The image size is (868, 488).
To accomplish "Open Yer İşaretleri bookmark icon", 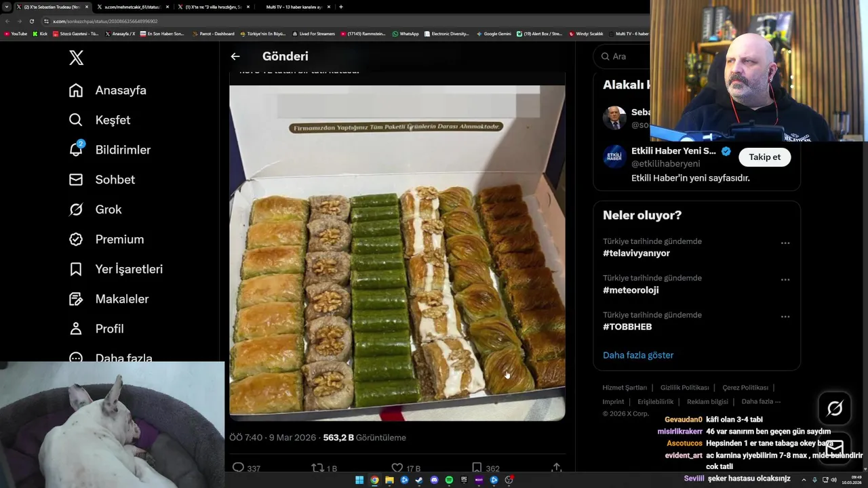I will (76, 269).
